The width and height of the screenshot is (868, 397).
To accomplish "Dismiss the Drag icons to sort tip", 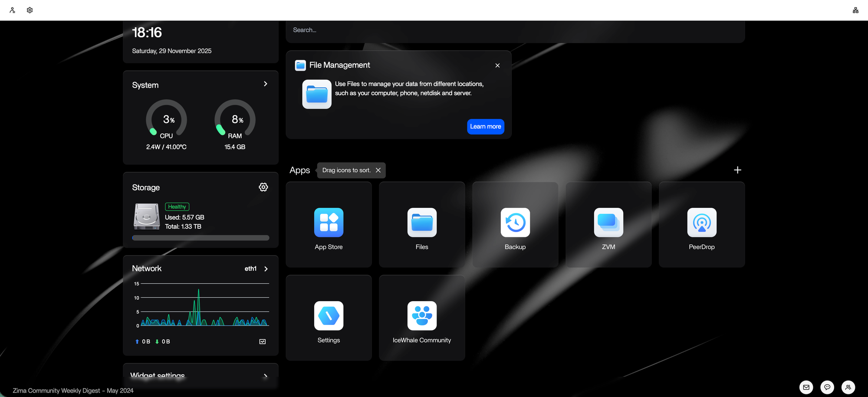I will click(x=378, y=170).
